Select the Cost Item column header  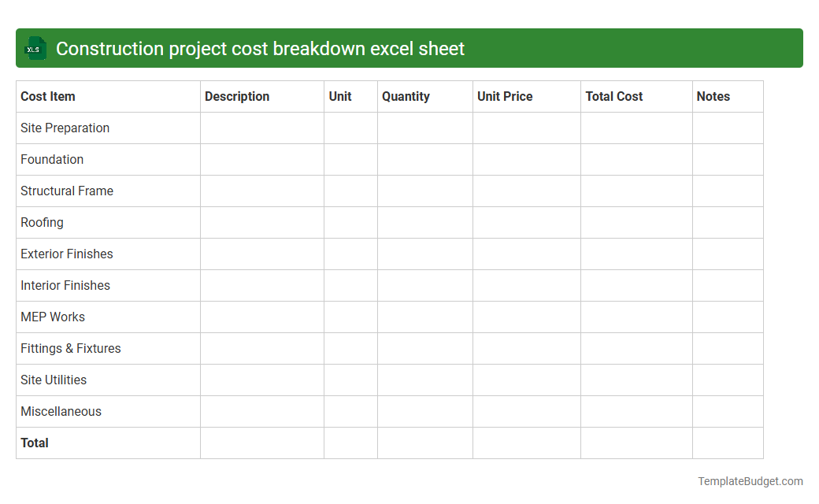[x=47, y=96]
